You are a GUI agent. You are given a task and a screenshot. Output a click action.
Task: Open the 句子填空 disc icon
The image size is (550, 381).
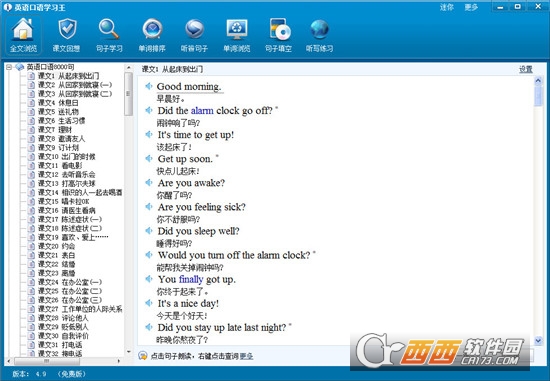(x=279, y=35)
